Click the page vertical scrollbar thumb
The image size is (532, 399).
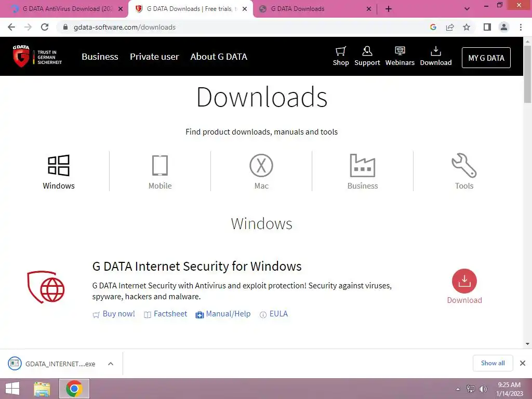click(x=527, y=74)
